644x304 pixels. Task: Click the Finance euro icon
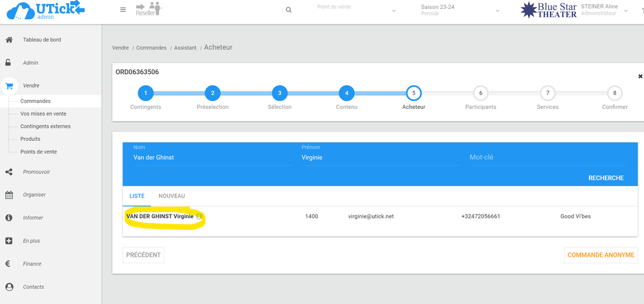click(9, 264)
